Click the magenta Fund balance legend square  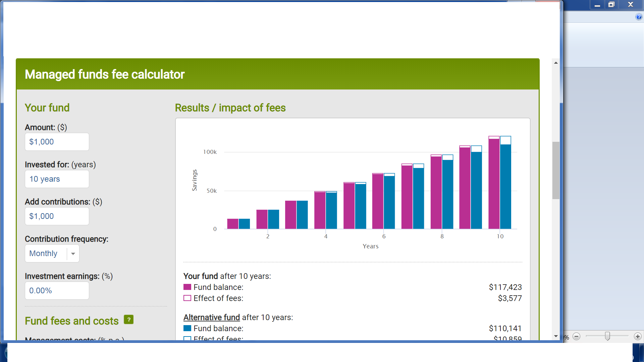[187, 287]
